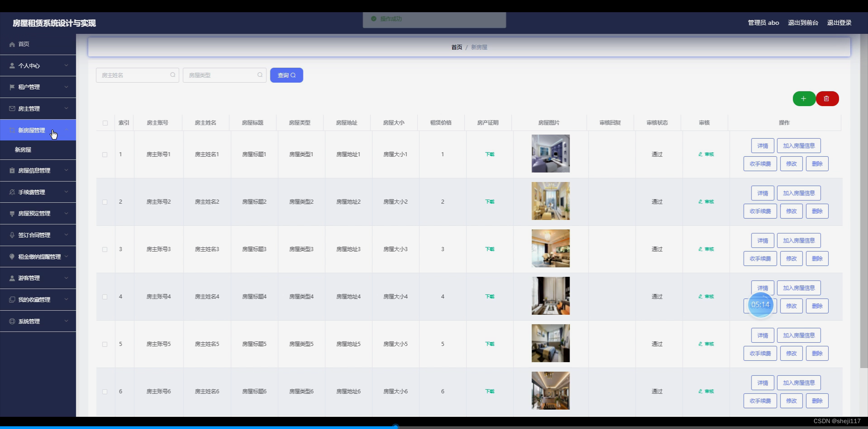Click 首页 in the breadcrumb
Viewport: 868px width, 429px height.
click(x=456, y=47)
